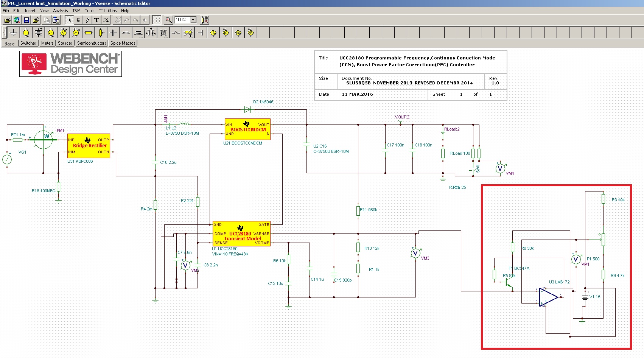Click the Redo arrow icon
Screen dimensions: 644x358
tap(135, 20)
